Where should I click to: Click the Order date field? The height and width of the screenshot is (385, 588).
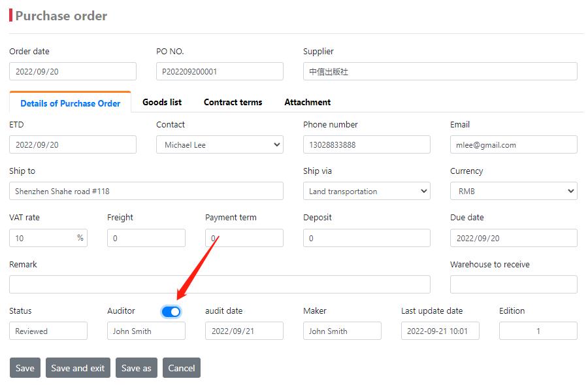point(73,71)
